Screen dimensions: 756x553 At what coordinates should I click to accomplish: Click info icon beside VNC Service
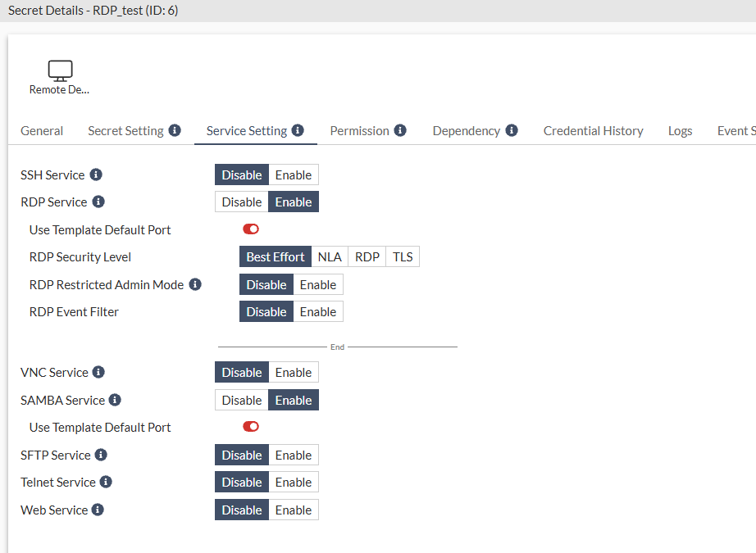click(x=98, y=372)
